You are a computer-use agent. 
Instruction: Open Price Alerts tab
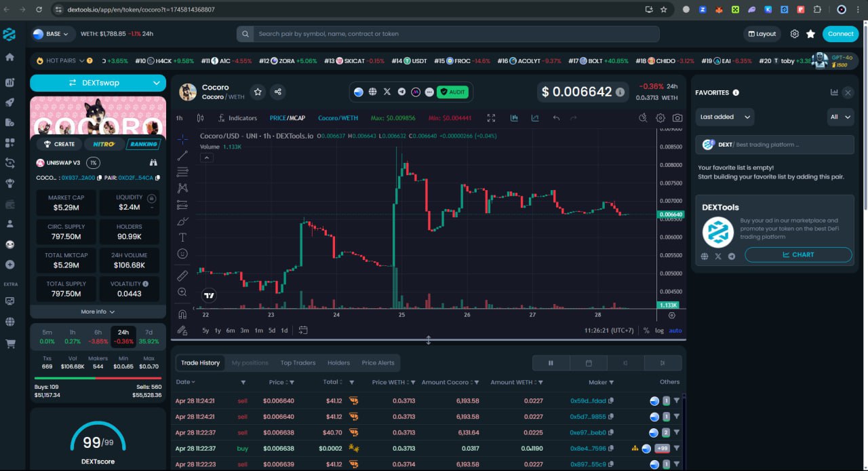(378, 362)
